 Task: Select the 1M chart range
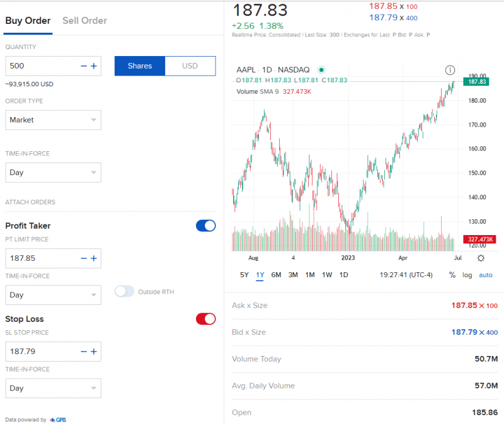click(310, 275)
